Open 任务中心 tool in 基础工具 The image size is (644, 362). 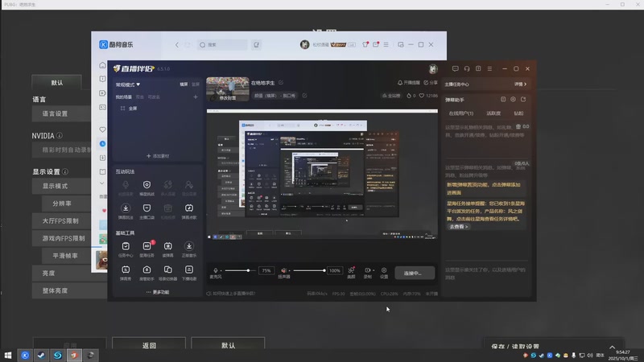pyautogui.click(x=126, y=246)
